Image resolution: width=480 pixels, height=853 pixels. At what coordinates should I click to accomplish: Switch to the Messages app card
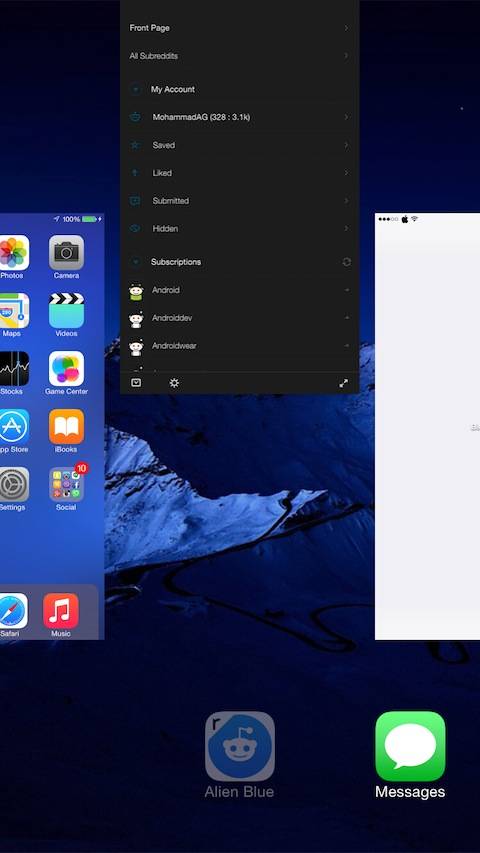427,426
